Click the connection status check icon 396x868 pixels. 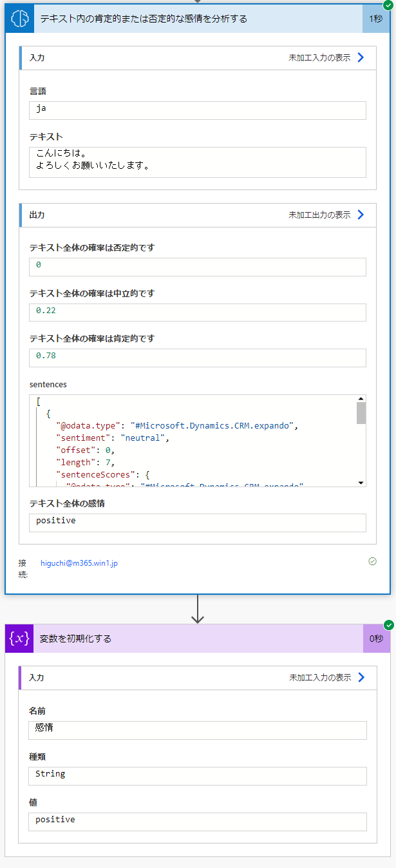pyautogui.click(x=372, y=561)
